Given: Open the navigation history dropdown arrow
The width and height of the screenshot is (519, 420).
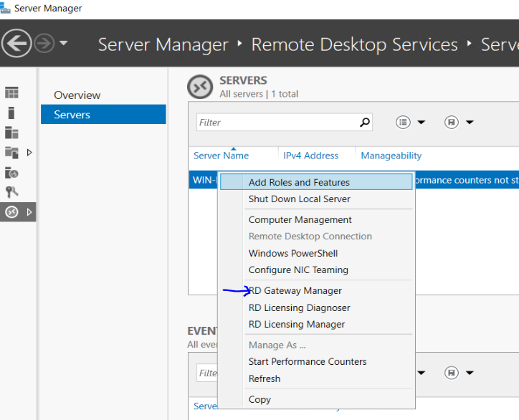Looking at the screenshot, I should tap(64, 43).
